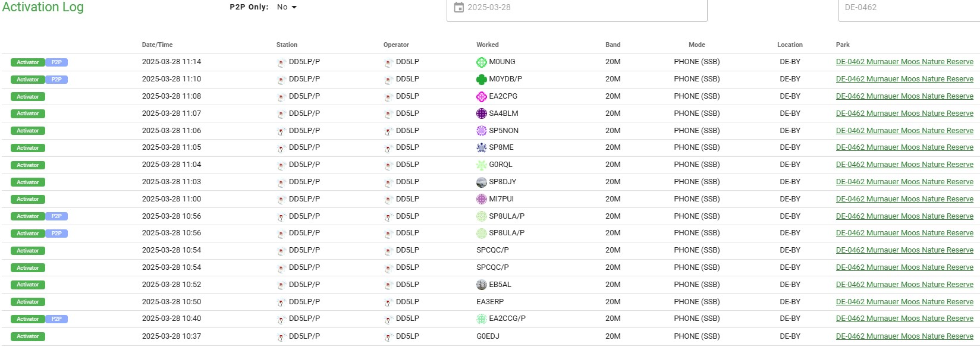Viewport: 980px width, 350px height.
Task: Open the P2P Only dropdown
Action: click(x=287, y=7)
